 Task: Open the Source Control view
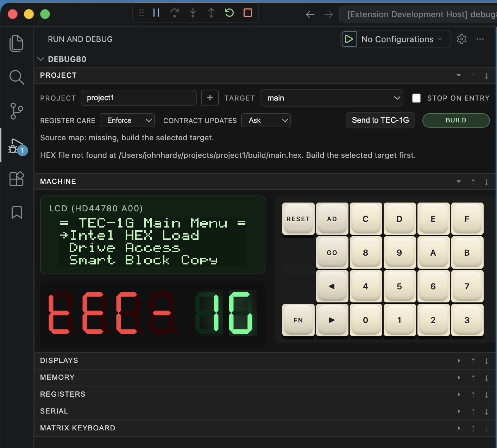pyautogui.click(x=17, y=111)
